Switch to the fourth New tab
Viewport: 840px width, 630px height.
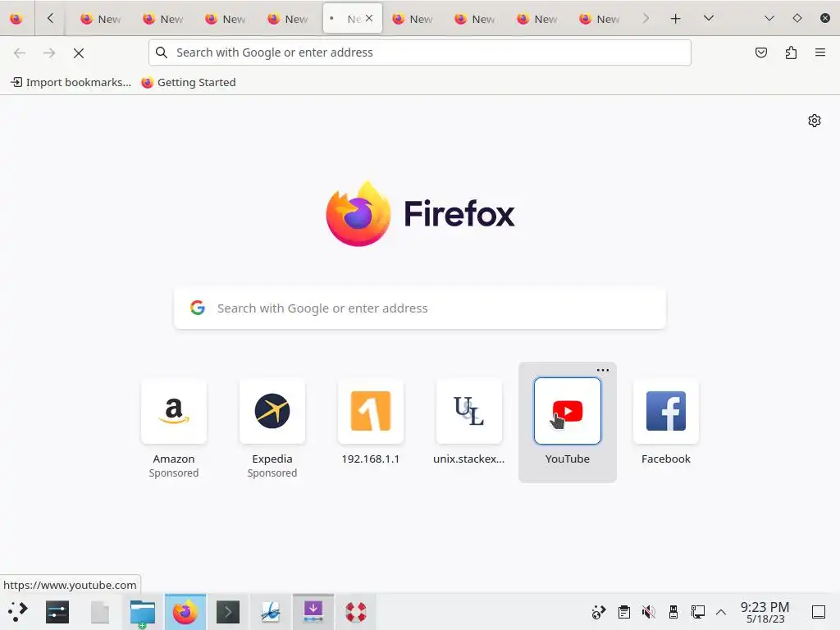[288, 19]
